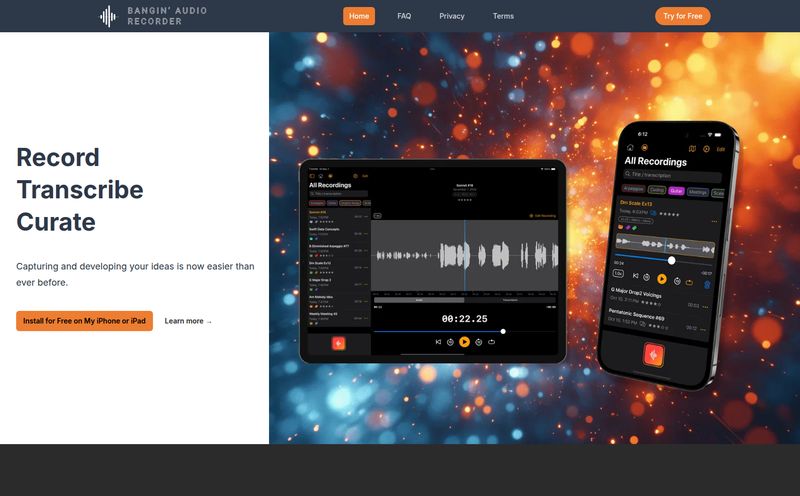The width and height of the screenshot is (800, 496).
Task: Click the iPad playback slider knob
Action: click(503, 331)
